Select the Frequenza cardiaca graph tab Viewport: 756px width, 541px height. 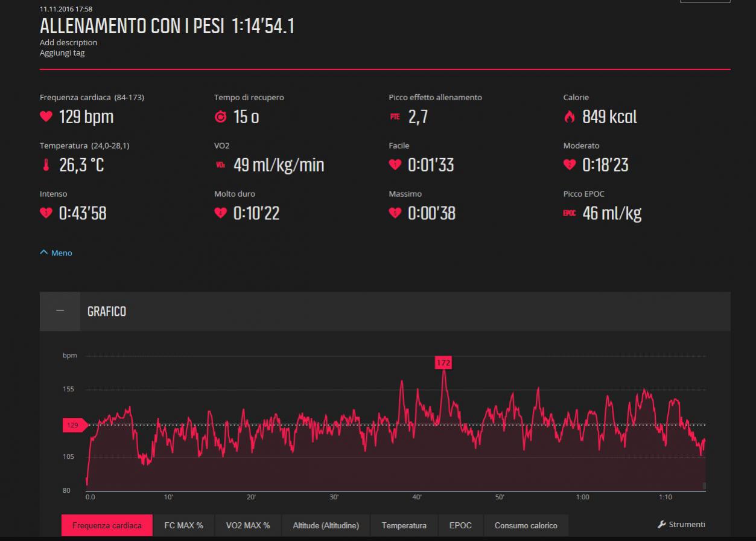(x=107, y=525)
